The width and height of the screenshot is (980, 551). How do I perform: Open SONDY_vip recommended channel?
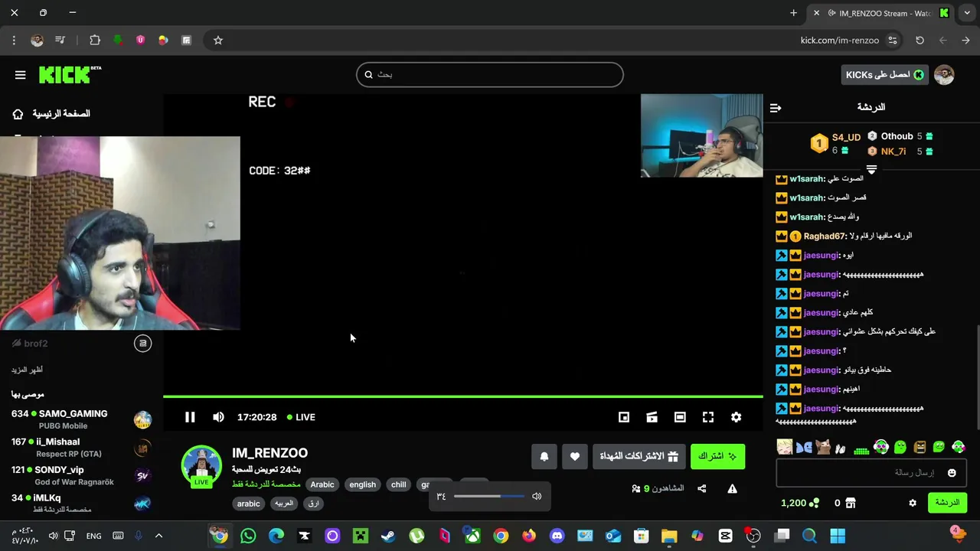[81, 475]
